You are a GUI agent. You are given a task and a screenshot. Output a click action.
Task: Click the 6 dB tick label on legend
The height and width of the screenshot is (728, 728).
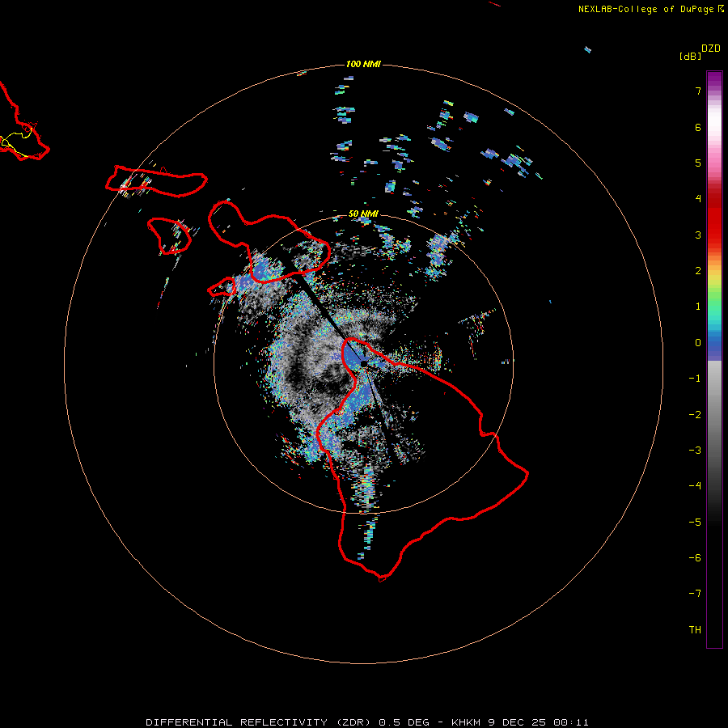(698, 127)
